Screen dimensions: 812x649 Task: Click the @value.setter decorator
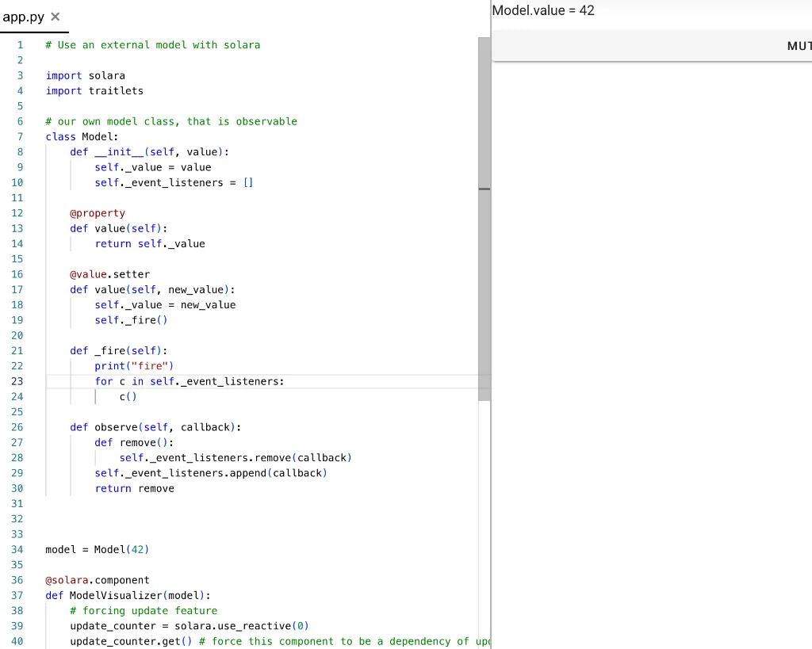pyautogui.click(x=109, y=274)
